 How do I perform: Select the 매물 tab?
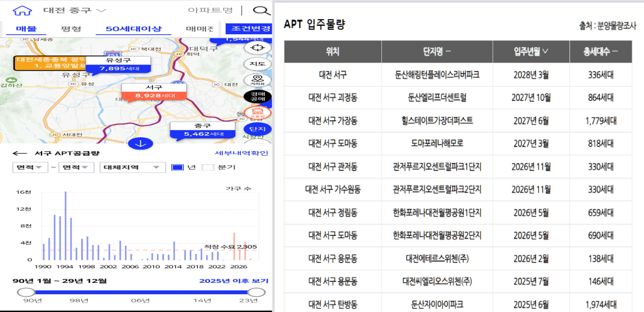pyautogui.click(x=26, y=29)
